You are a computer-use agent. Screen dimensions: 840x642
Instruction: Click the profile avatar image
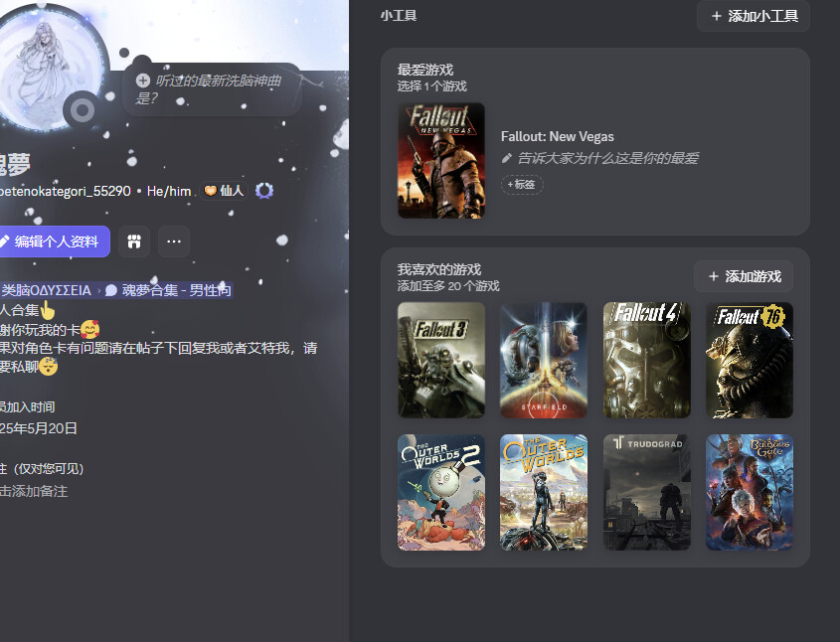(x=49, y=68)
